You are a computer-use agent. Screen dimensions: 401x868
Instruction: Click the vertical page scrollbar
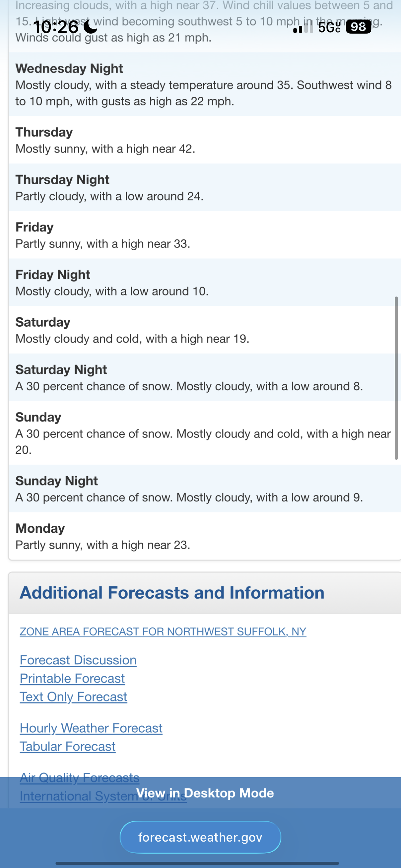click(396, 377)
